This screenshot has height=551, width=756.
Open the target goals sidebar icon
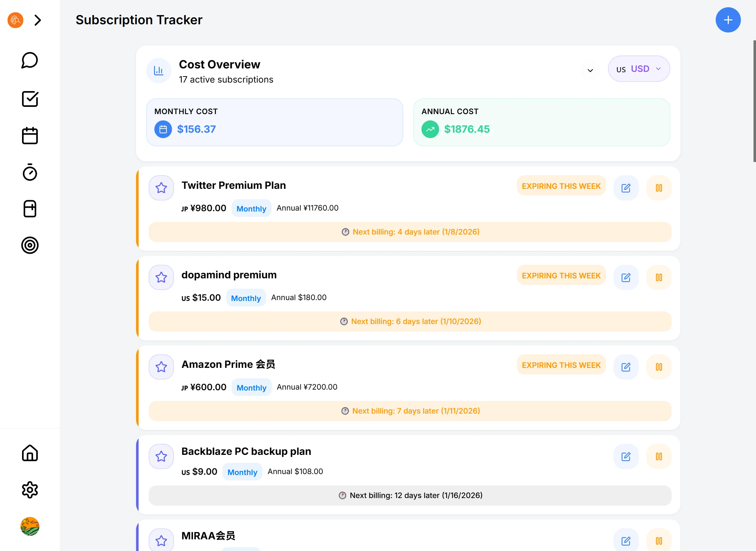coord(30,245)
